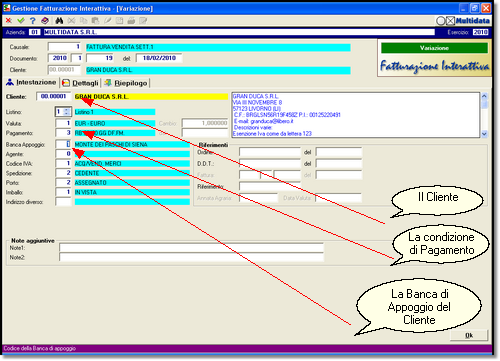Open help with the blue question mark
Image resolution: width=500 pixels, height=361 pixels.
32,21
